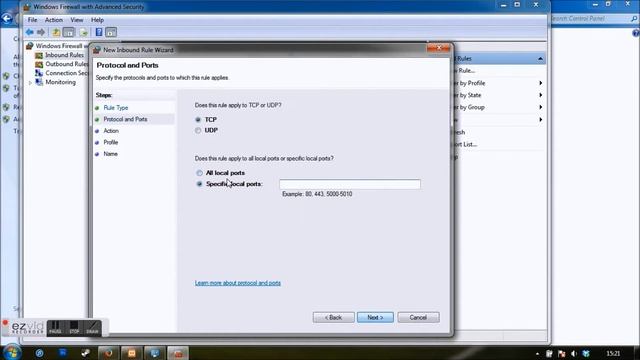Expand the filter by Profile submenu arrow
The height and width of the screenshot is (360, 640).
(x=540, y=83)
